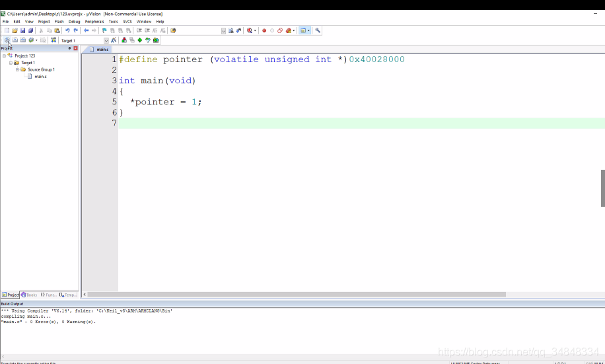Navigate backwards with blue left arrow
The image size is (605, 364).
[86, 30]
